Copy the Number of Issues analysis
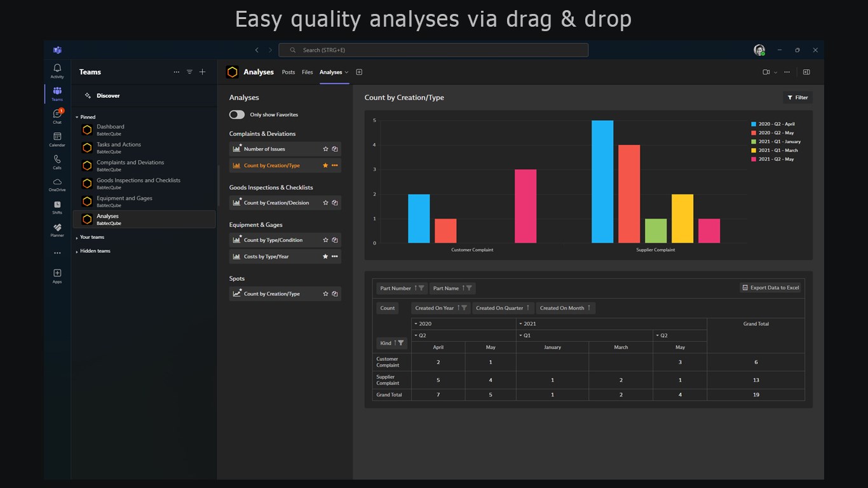868x488 pixels. coord(335,149)
